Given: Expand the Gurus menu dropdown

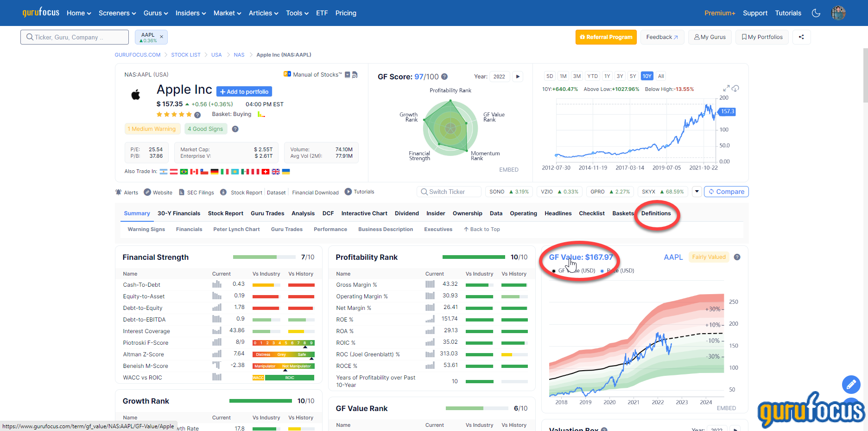Looking at the screenshot, I should [x=156, y=13].
